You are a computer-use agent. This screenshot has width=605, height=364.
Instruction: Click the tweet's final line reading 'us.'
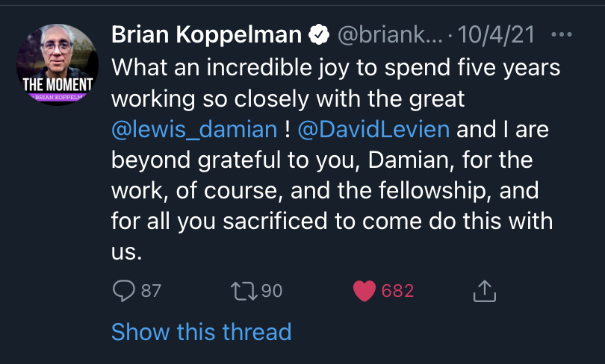pos(126,253)
